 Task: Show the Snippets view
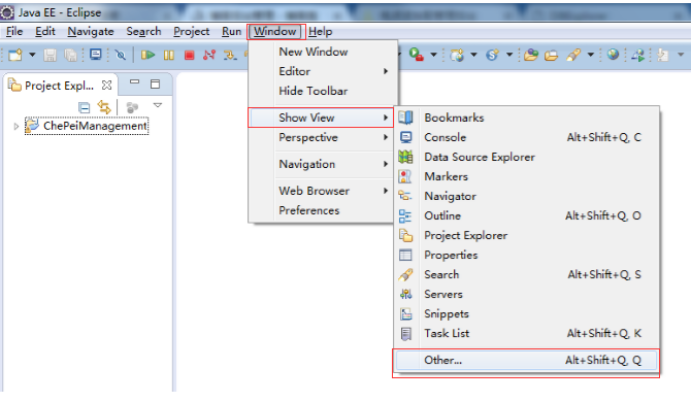[x=527, y=314]
